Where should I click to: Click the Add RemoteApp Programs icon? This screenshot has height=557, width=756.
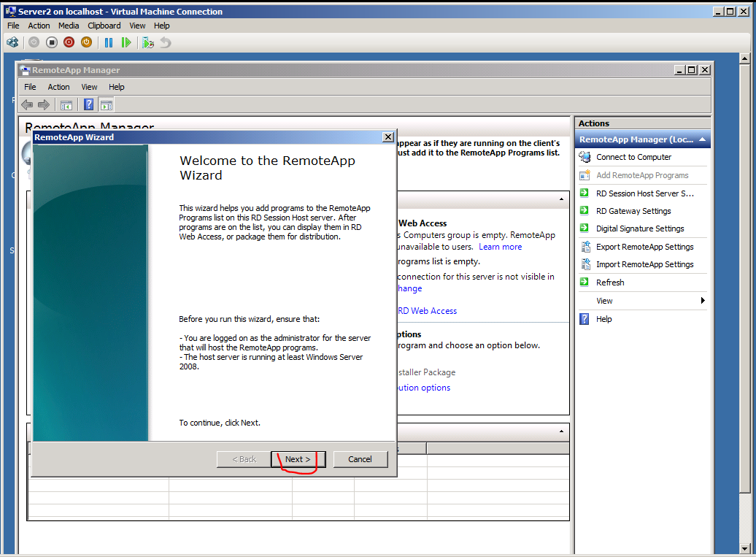[x=585, y=175]
